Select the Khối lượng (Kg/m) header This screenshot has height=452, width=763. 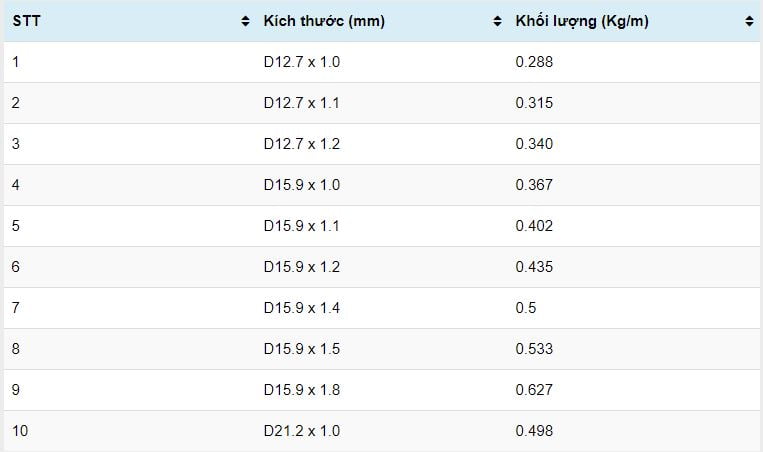pyautogui.click(x=582, y=21)
